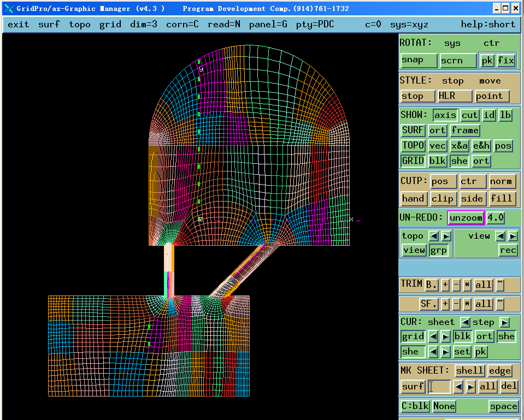Open the corn=C option in top bar
The width and height of the screenshot is (524, 420).
click(x=182, y=25)
